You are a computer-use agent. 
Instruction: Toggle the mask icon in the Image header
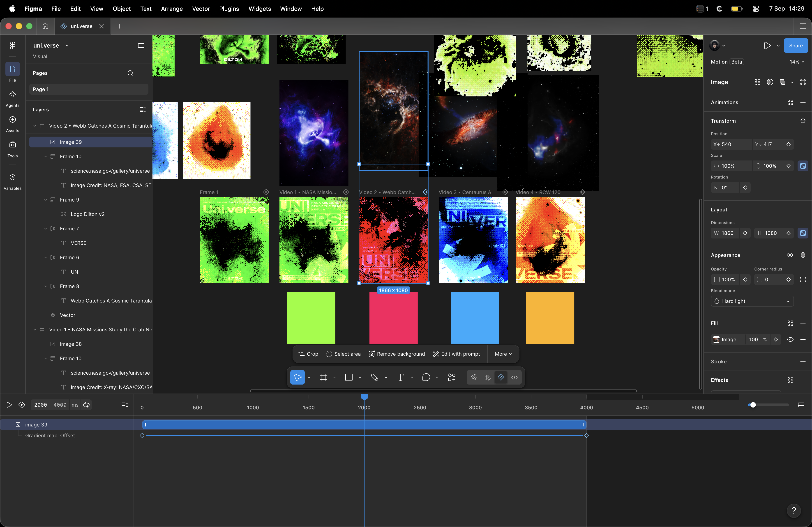770,82
